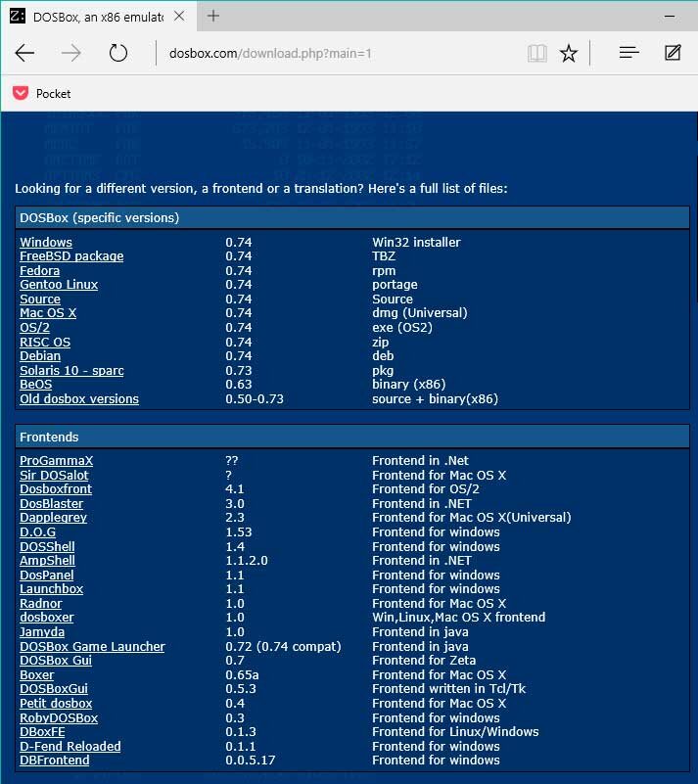698x784 pixels.
Task: Open the ProGammaX frontend link
Action: 56,460
